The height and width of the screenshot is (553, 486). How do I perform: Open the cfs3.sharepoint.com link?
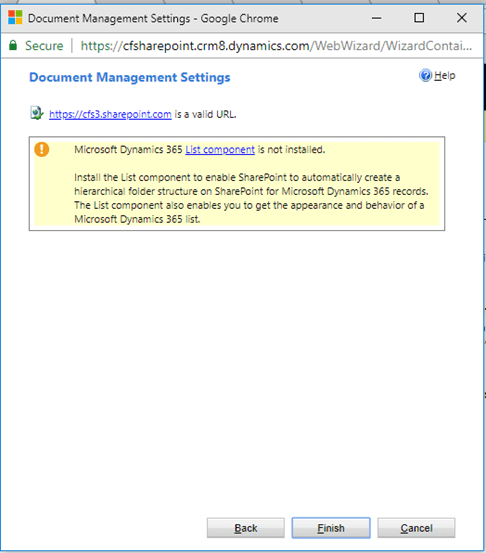coord(110,114)
